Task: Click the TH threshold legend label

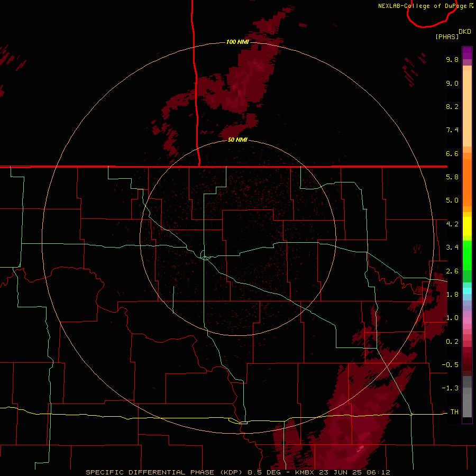Action: 454,412
